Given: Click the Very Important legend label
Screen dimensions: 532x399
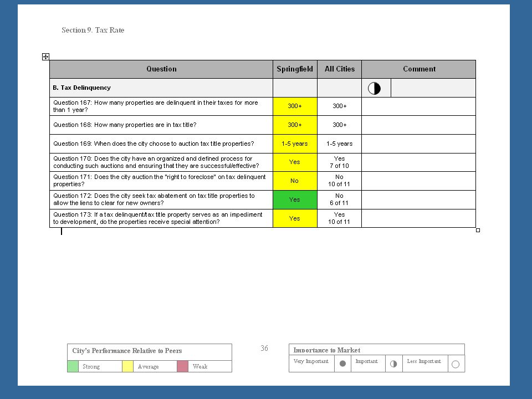Looking at the screenshot, I should [x=311, y=361].
